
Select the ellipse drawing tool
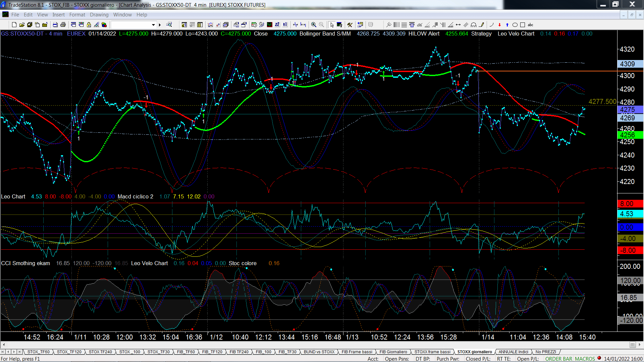click(x=515, y=25)
